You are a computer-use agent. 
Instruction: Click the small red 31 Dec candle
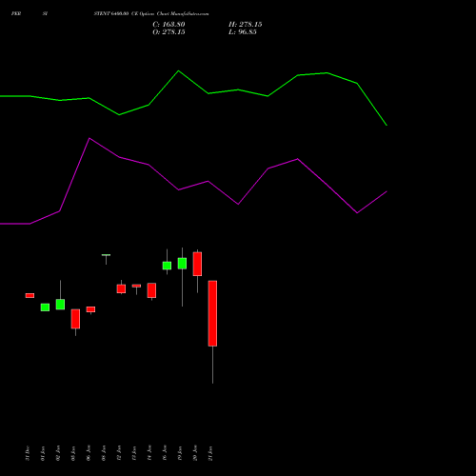coord(30,295)
